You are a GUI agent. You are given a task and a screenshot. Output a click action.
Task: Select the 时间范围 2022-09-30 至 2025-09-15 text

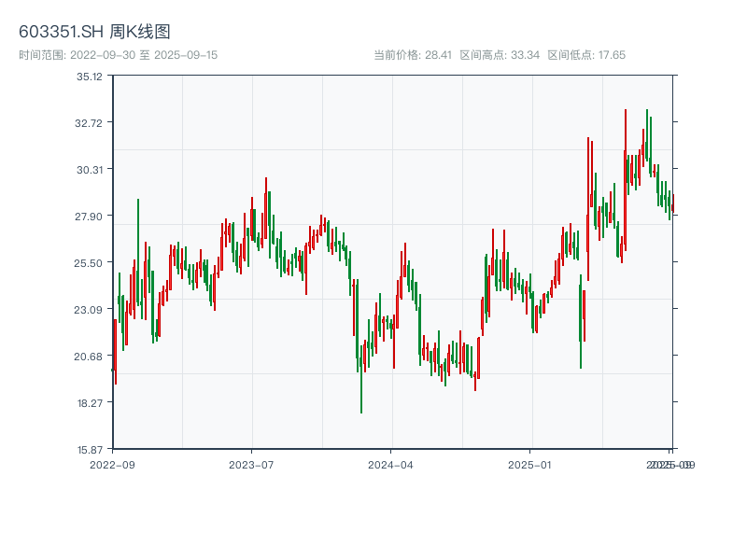point(119,55)
